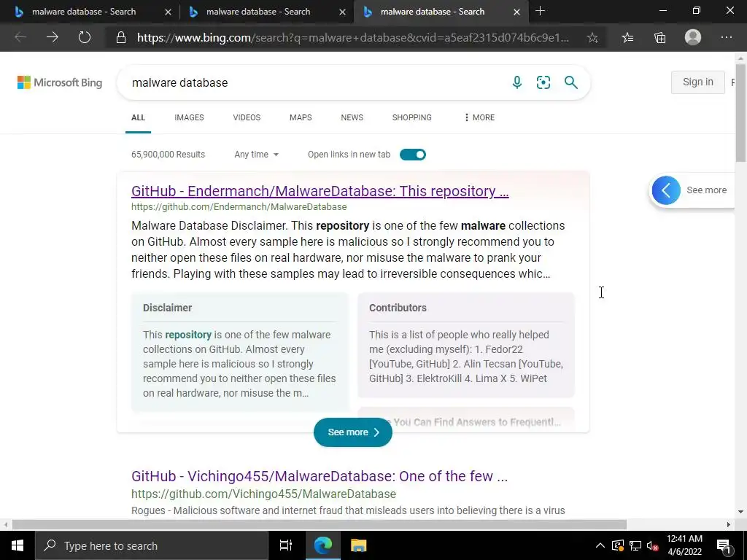Open the Favorites list icon
Image resolution: width=747 pixels, height=560 pixels.
(627, 38)
